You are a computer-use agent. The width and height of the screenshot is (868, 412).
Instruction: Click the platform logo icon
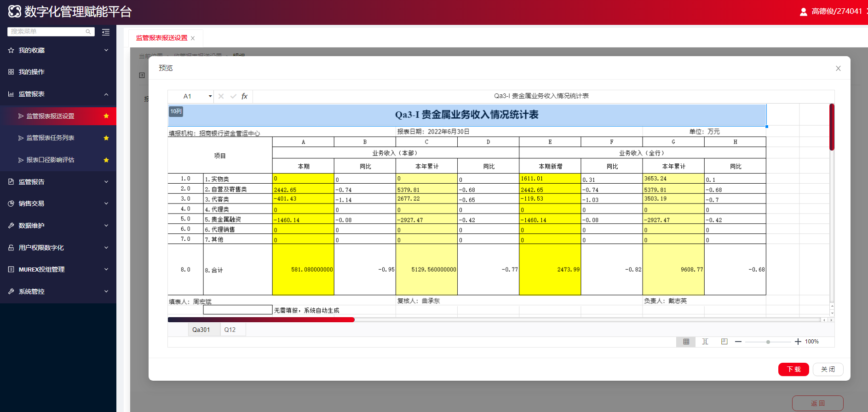(x=15, y=11)
